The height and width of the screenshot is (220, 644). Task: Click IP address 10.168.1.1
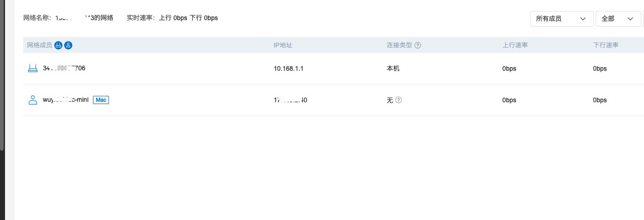click(x=289, y=68)
